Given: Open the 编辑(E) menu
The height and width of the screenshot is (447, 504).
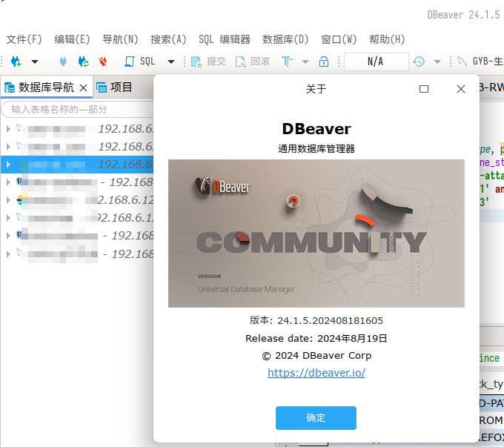Looking at the screenshot, I should click(x=72, y=39).
